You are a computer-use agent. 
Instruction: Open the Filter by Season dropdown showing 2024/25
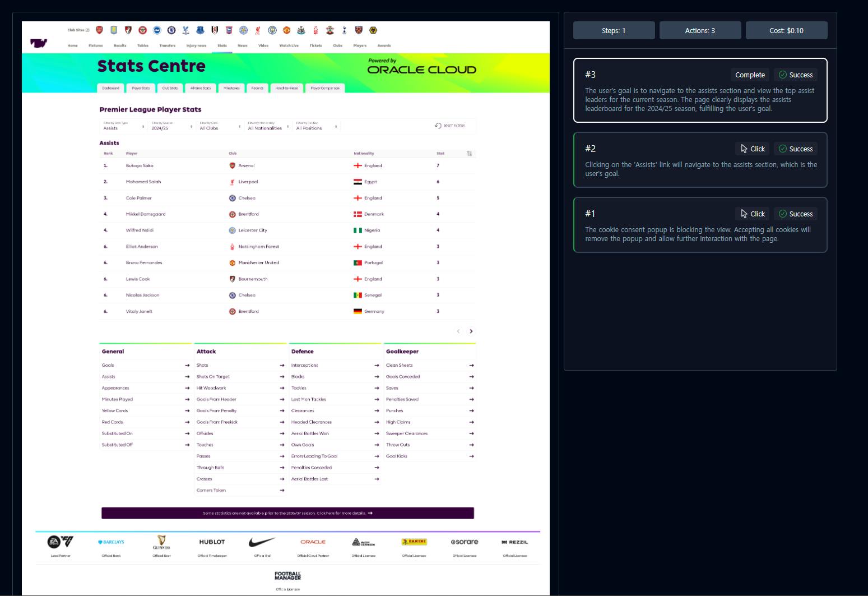point(171,126)
